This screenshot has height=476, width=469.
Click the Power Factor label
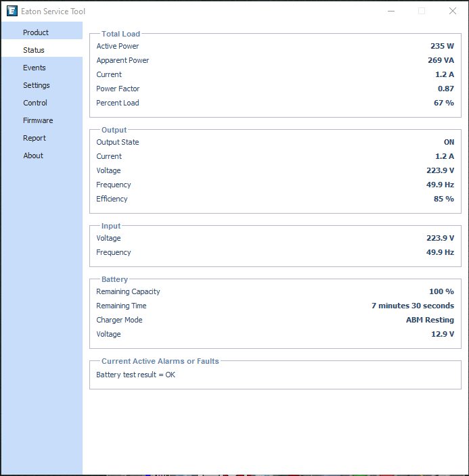coord(118,89)
